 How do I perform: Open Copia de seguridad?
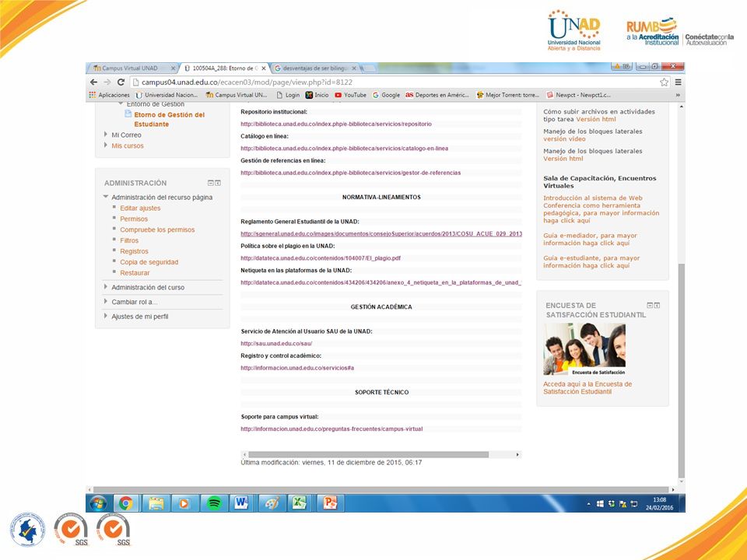coord(149,262)
